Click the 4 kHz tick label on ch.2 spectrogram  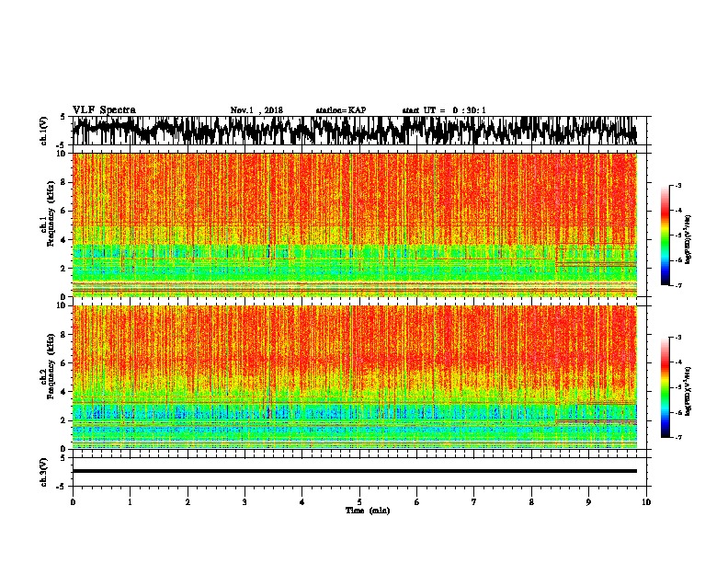[65, 392]
